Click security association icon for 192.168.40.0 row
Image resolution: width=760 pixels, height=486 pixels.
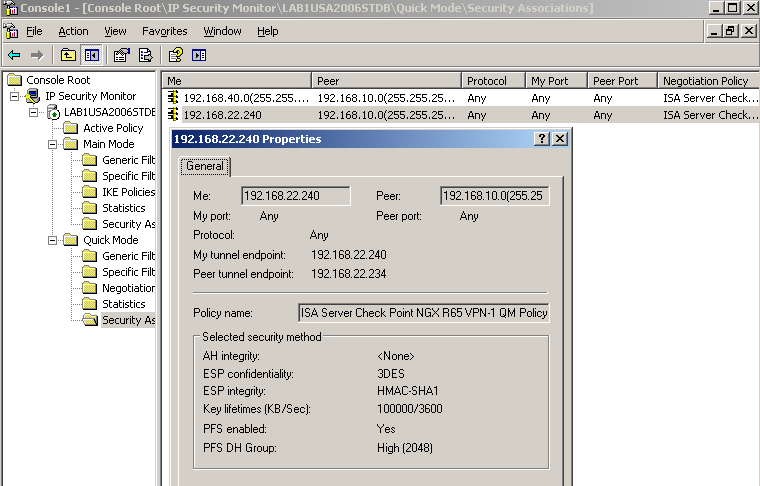[173, 97]
